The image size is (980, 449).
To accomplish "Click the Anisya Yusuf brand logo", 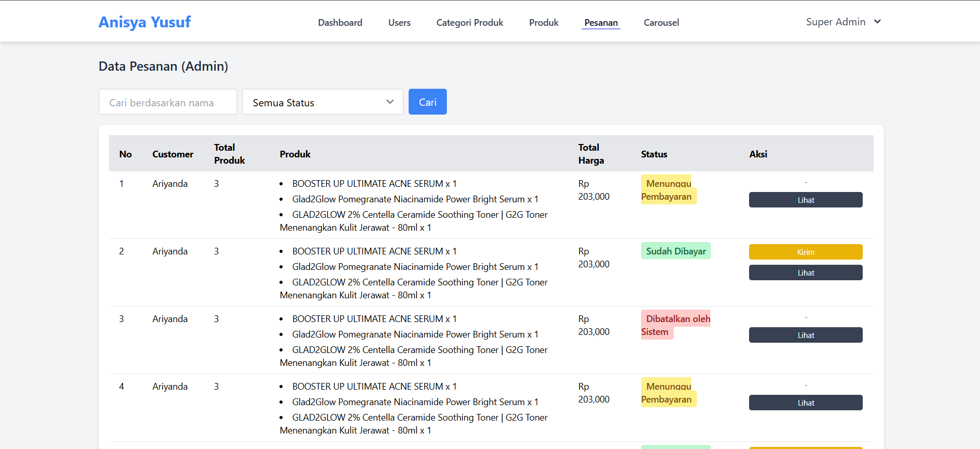I will point(145,22).
